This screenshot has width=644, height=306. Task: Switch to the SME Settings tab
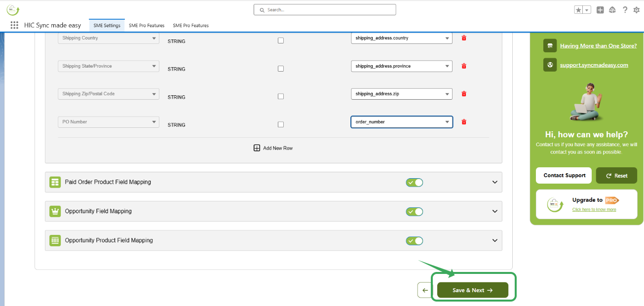tap(107, 26)
